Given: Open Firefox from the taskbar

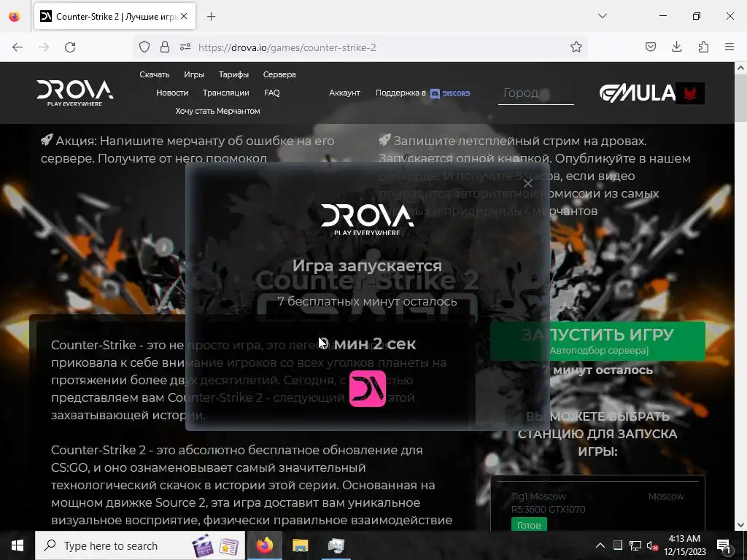Looking at the screenshot, I should point(264,545).
